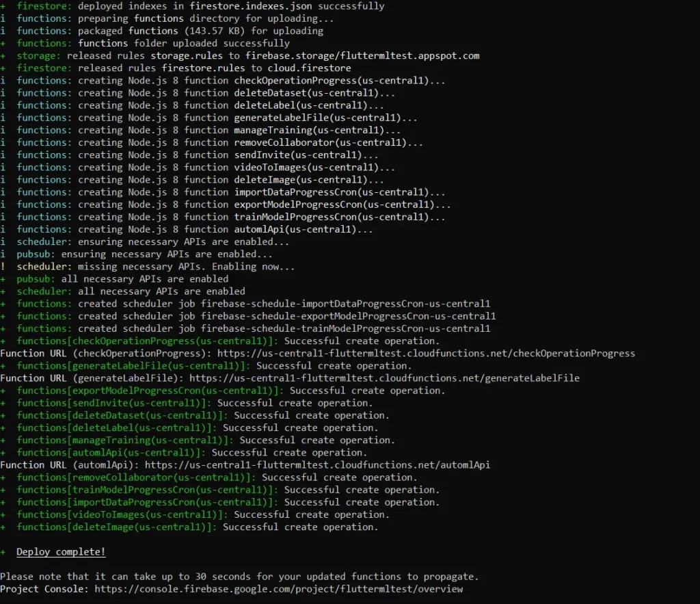Open the generateLabelFile function URL
700x604 pixels.
(384, 378)
